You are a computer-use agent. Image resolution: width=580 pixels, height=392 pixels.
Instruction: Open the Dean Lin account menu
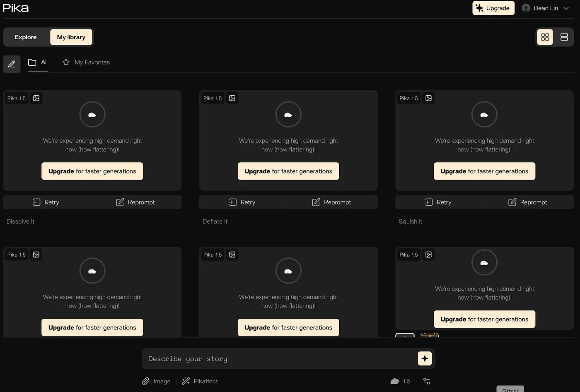point(545,8)
